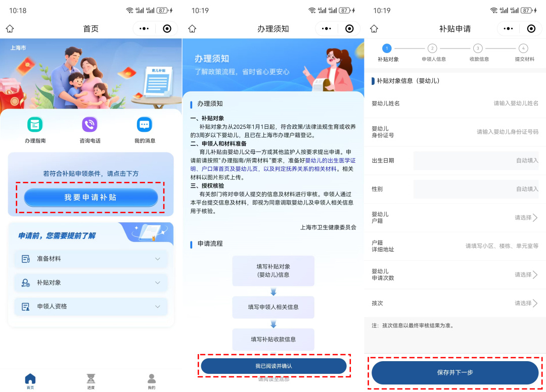
Task: Tap the 咨询电话 phone icon
Action: coord(89,125)
